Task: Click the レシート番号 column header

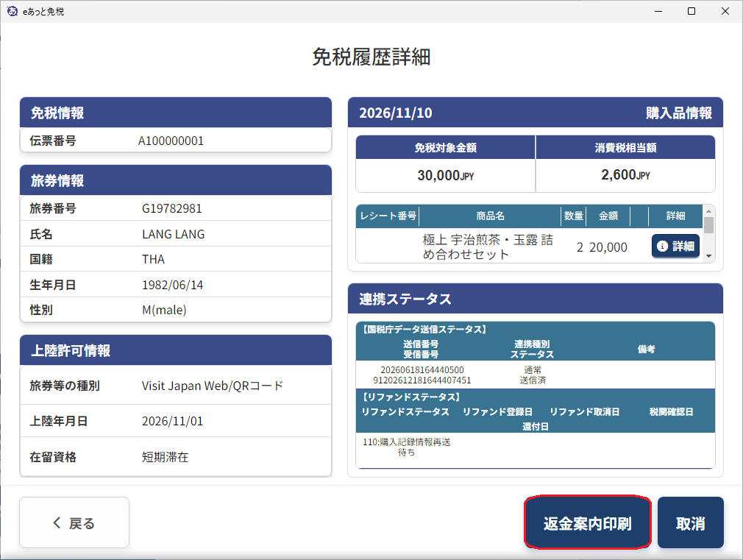Action: (388, 216)
